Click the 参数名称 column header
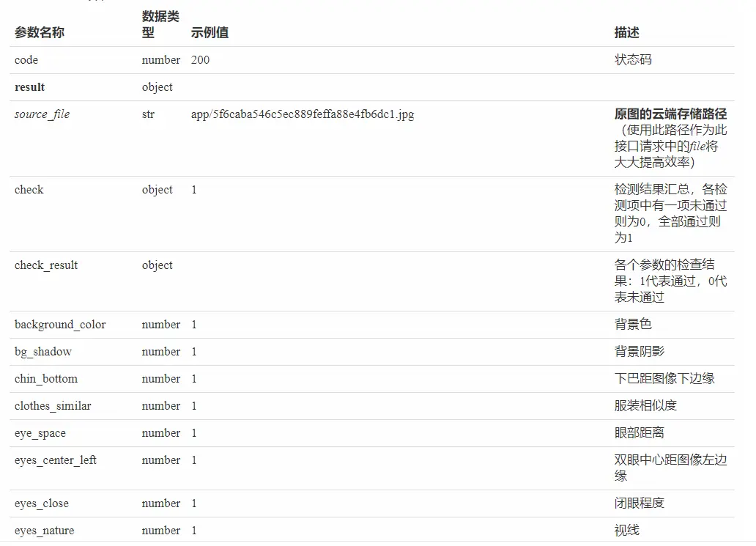 coord(39,32)
